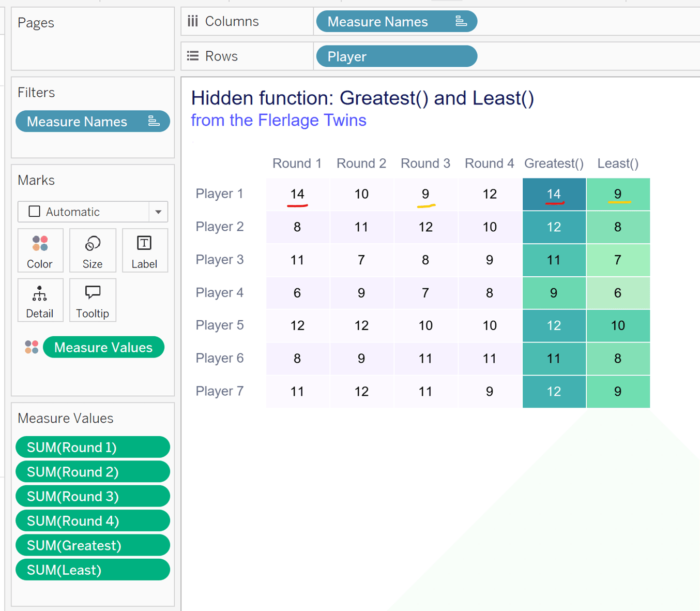Click the Round 4 column header
Screen dimensions: 700x611
tap(490, 163)
